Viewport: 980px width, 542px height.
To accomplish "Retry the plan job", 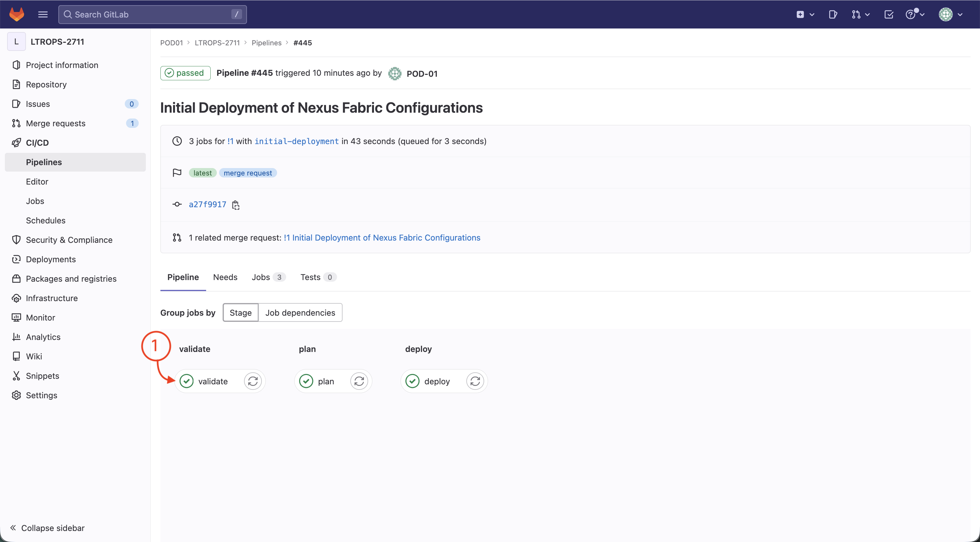I will pyautogui.click(x=359, y=381).
